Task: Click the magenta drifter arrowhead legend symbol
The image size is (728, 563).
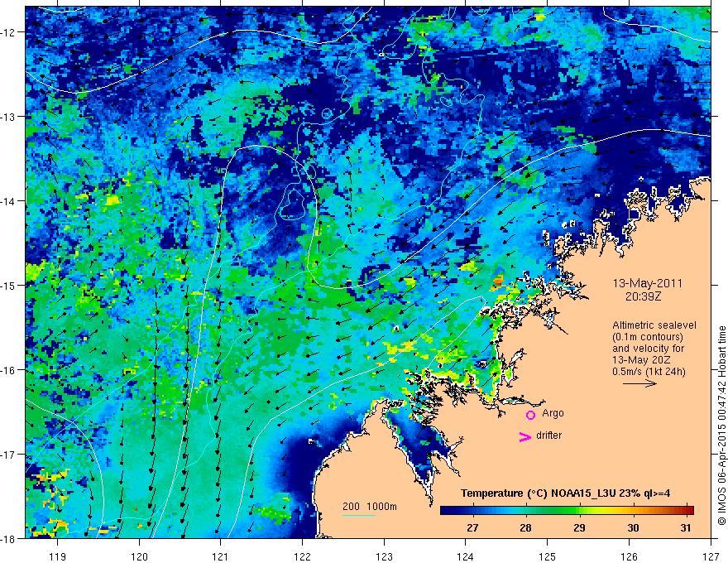Action: point(525,436)
